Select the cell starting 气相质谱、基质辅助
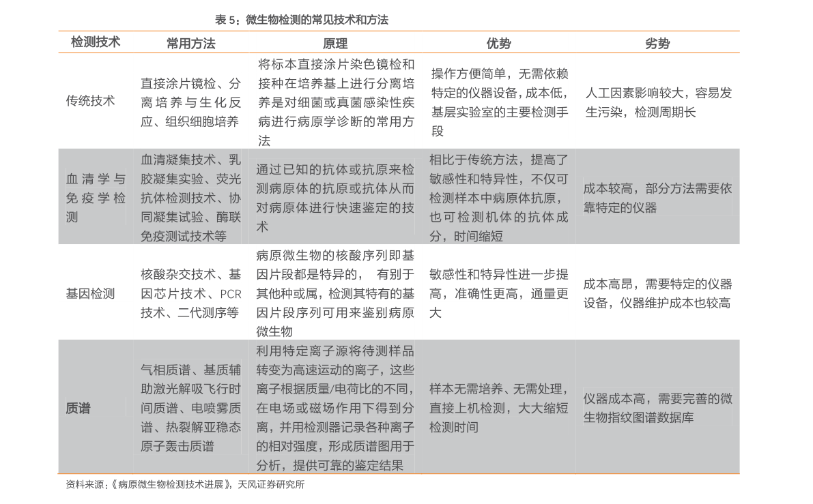 pyautogui.click(x=191, y=408)
